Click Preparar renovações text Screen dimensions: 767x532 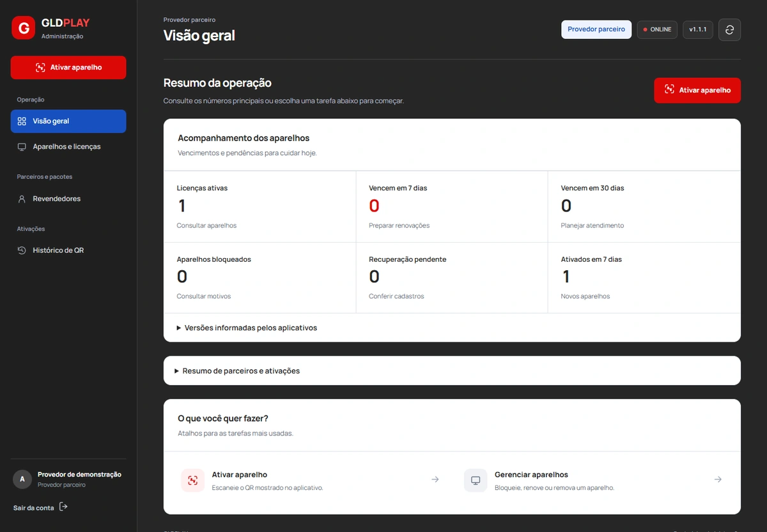click(399, 225)
